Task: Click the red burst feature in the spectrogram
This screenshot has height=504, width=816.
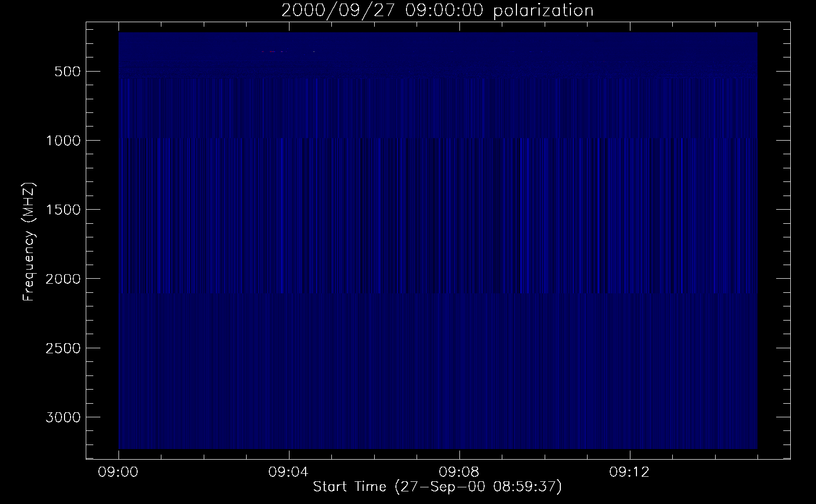Action: [272, 51]
